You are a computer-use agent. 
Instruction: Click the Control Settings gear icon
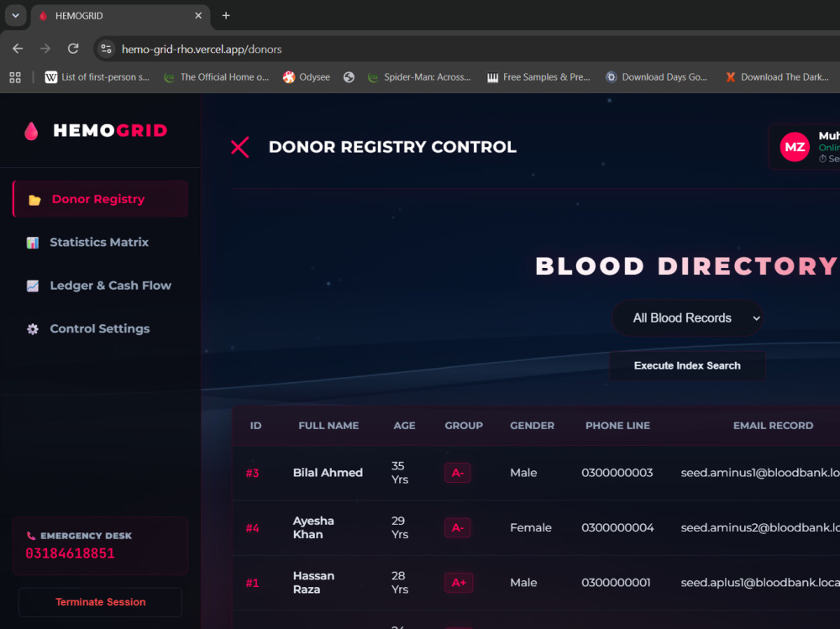coord(33,329)
